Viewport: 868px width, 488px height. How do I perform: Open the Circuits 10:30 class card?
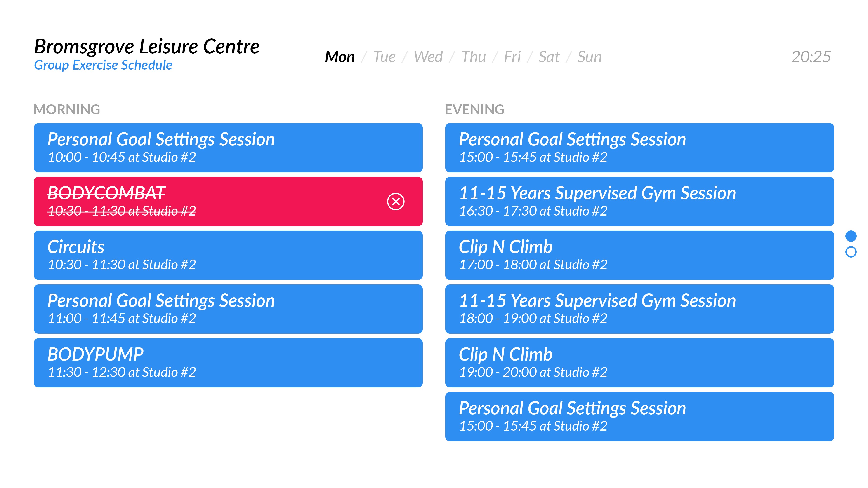pyautogui.click(x=228, y=255)
